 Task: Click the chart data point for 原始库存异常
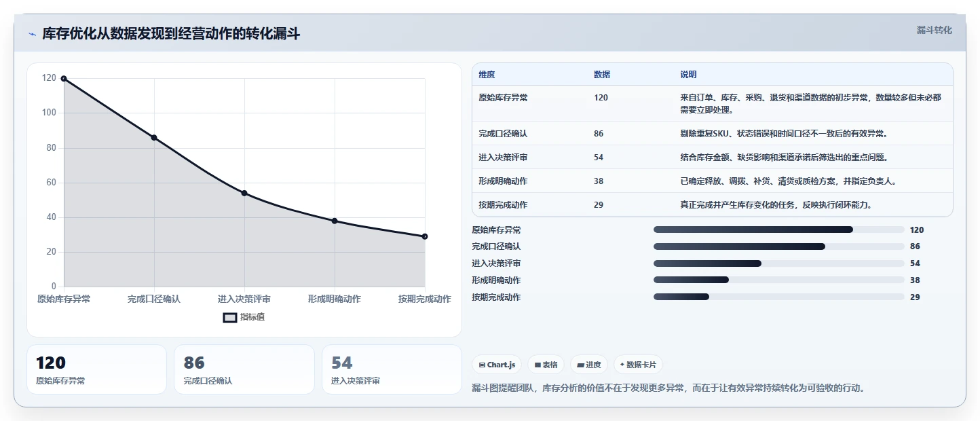pos(64,79)
